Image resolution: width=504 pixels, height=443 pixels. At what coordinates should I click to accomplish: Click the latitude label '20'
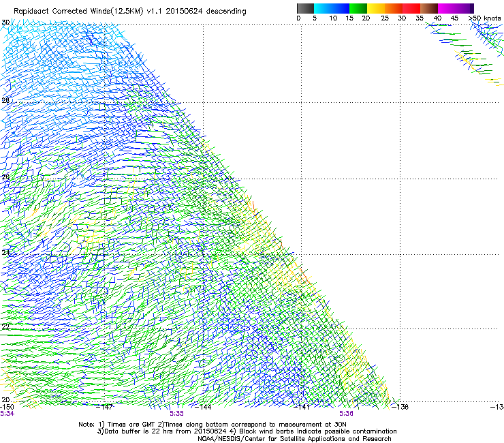[x=5, y=400]
